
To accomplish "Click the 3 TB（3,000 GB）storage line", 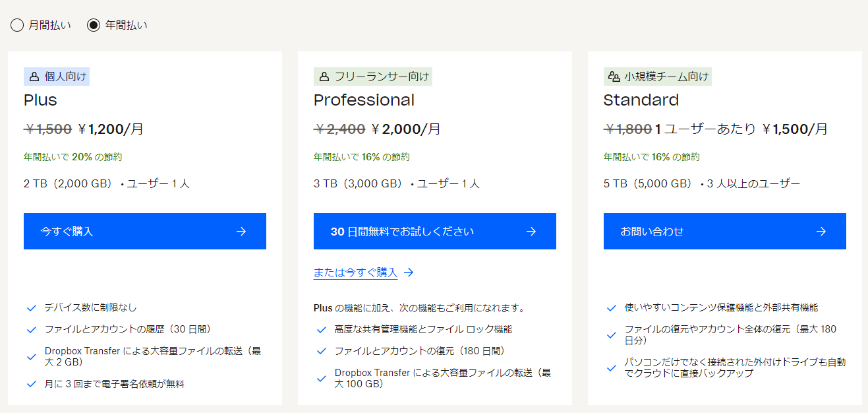I will point(397,183).
